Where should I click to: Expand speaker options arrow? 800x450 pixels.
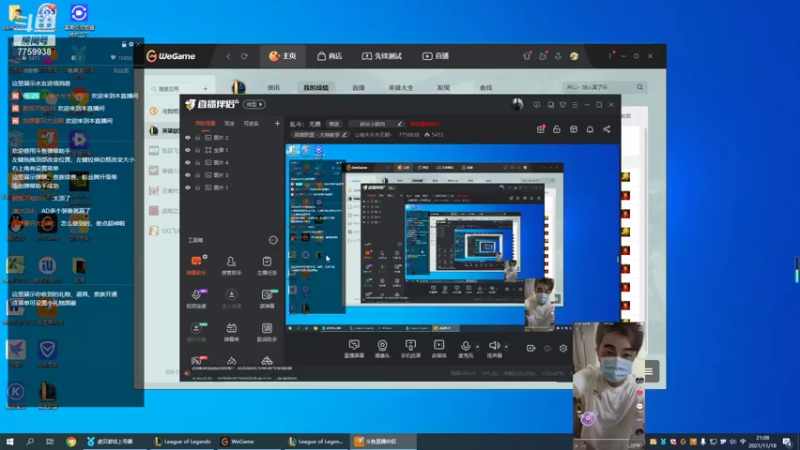click(506, 347)
